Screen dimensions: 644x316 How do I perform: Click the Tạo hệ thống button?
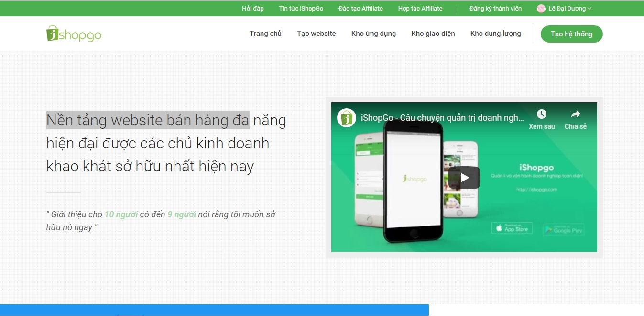[x=571, y=34]
